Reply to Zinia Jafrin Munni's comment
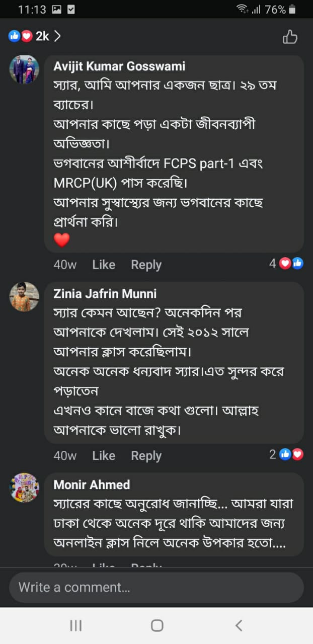313x644 pixels. [146, 456]
